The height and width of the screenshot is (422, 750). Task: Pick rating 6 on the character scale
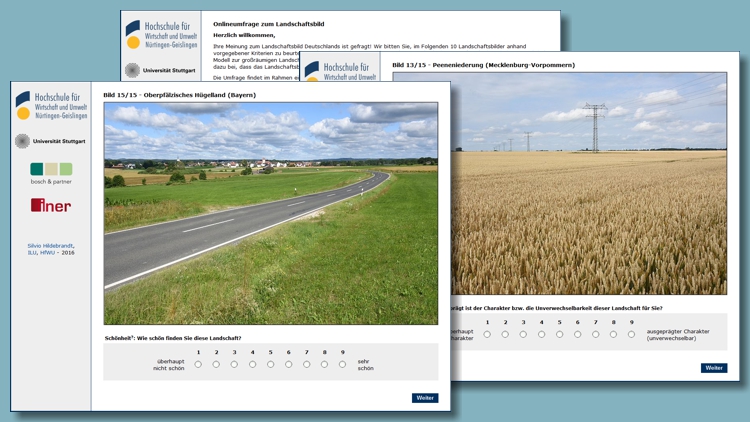click(577, 334)
